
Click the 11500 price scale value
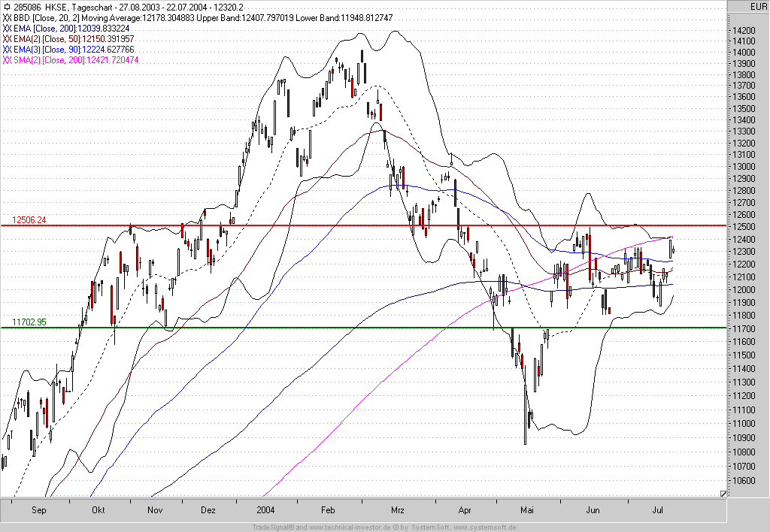744,355
